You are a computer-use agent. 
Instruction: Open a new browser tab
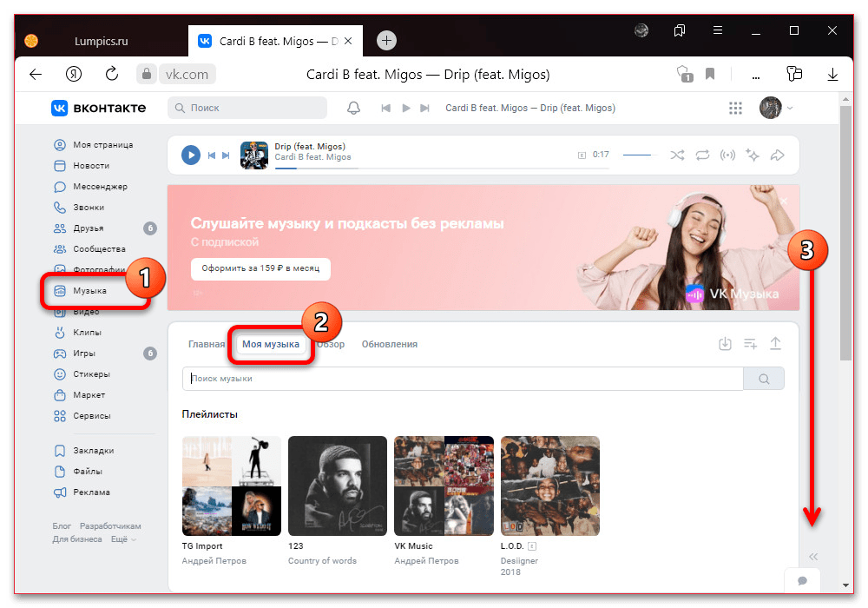(x=386, y=41)
